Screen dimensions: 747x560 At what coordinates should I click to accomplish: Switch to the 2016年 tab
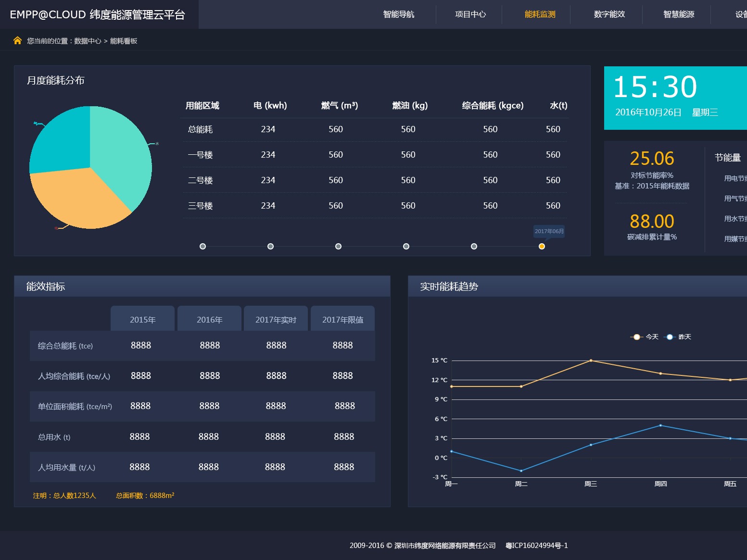tap(209, 319)
